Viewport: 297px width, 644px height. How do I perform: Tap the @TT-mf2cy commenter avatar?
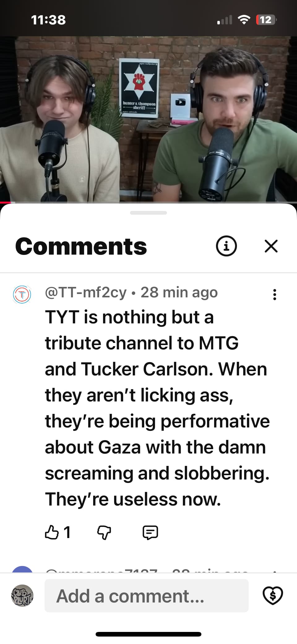pyautogui.click(x=22, y=294)
